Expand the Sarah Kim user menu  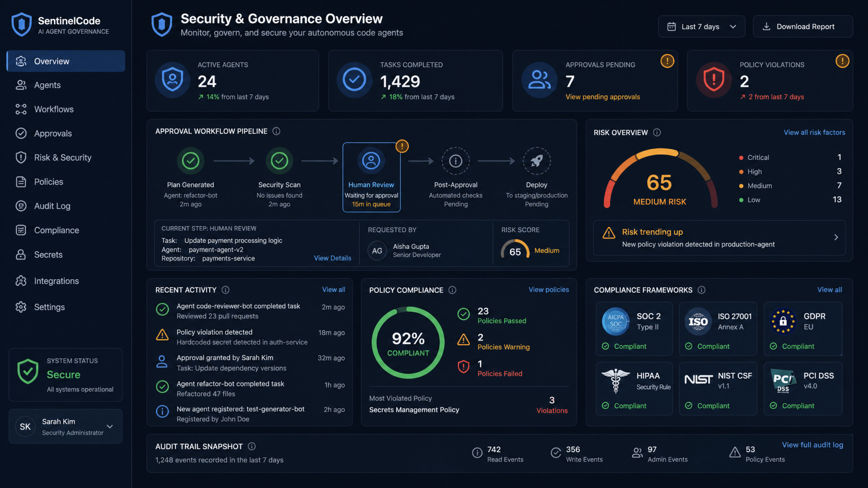click(x=110, y=427)
